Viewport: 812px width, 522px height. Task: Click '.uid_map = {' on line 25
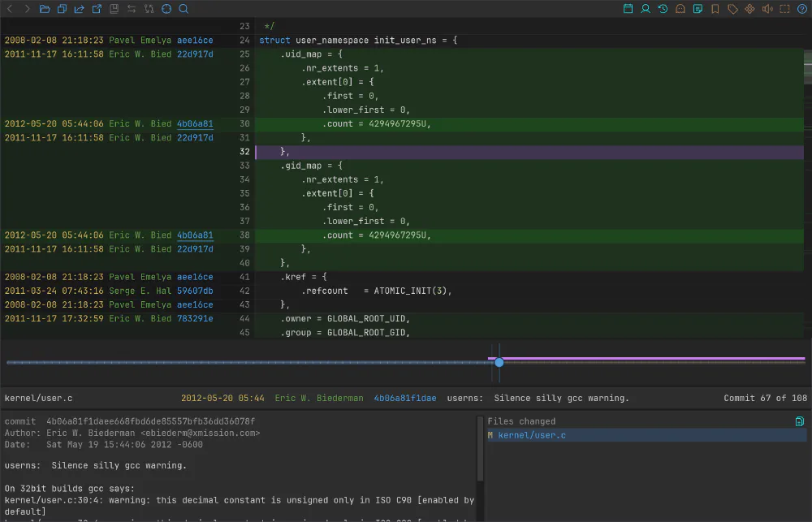[x=311, y=54]
